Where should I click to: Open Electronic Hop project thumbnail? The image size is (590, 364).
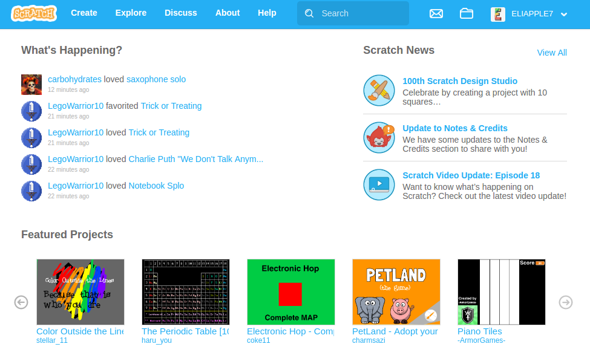click(291, 292)
